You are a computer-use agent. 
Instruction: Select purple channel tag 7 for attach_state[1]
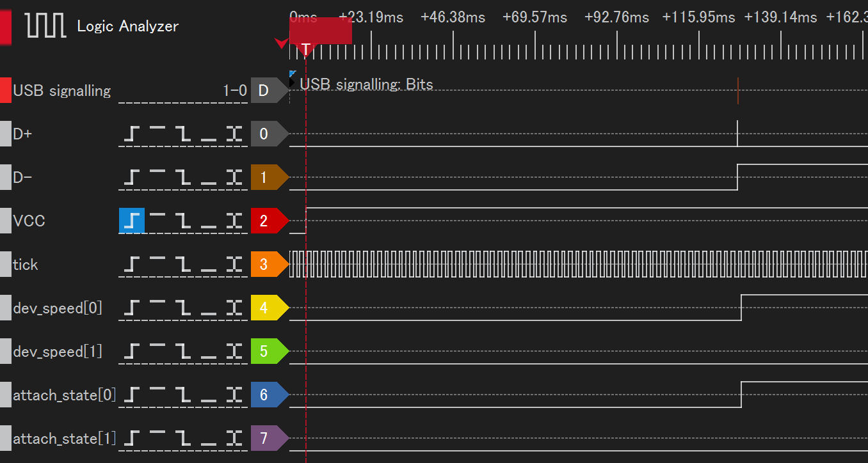coord(269,438)
